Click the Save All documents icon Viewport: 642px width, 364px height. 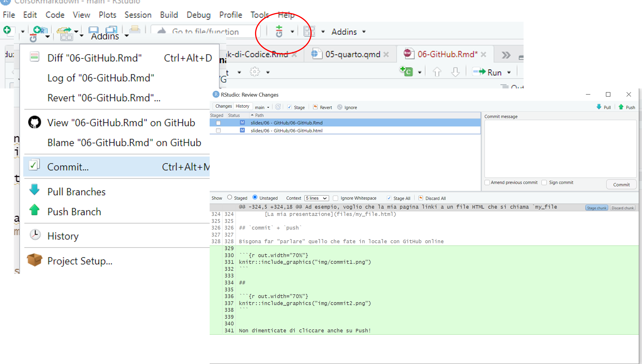(x=111, y=30)
